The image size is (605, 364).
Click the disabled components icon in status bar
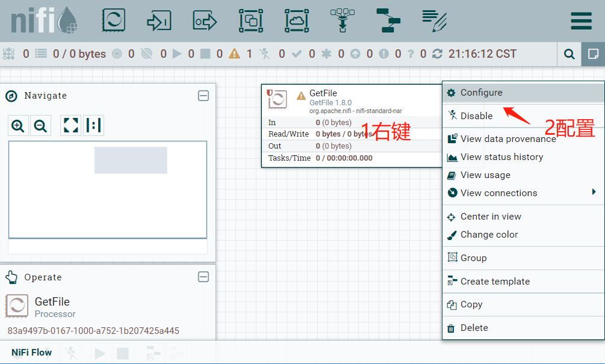[265, 54]
